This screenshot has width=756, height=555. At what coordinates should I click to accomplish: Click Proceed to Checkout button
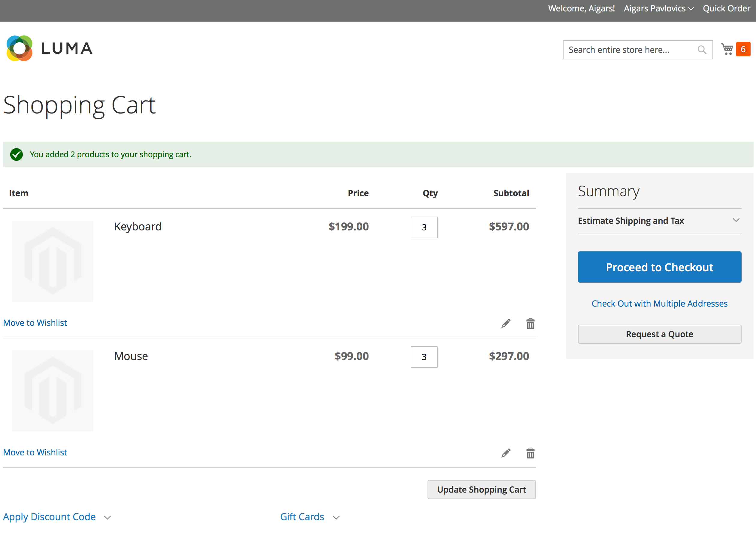[659, 267]
